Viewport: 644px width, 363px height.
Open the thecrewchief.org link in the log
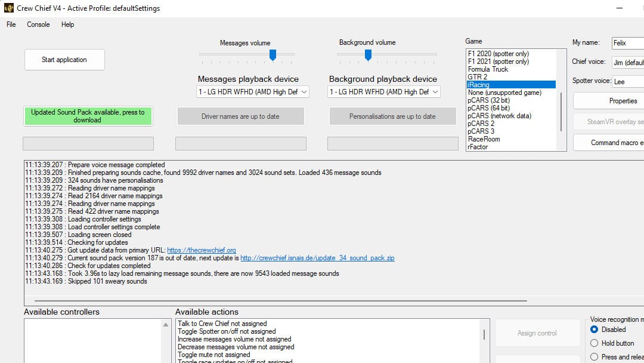click(x=202, y=250)
